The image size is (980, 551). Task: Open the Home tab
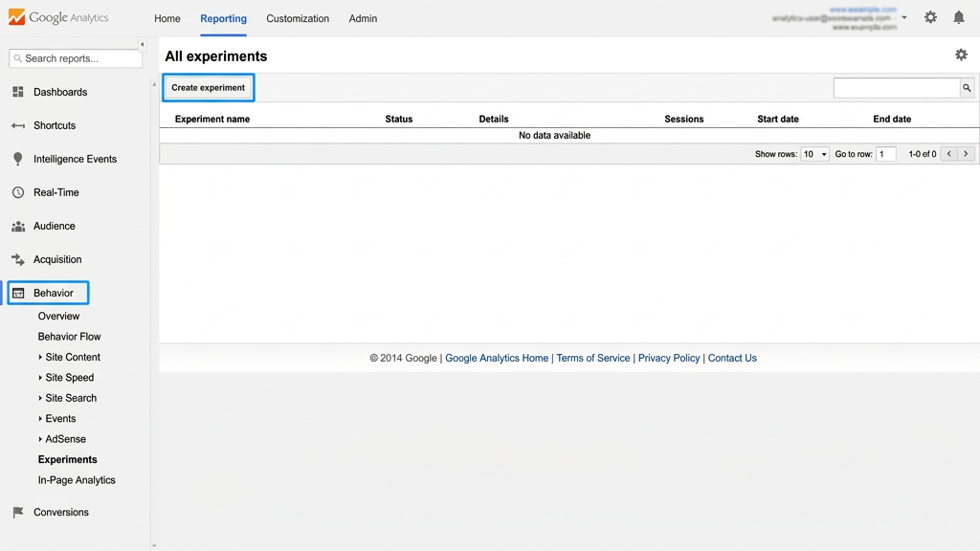pyautogui.click(x=167, y=19)
